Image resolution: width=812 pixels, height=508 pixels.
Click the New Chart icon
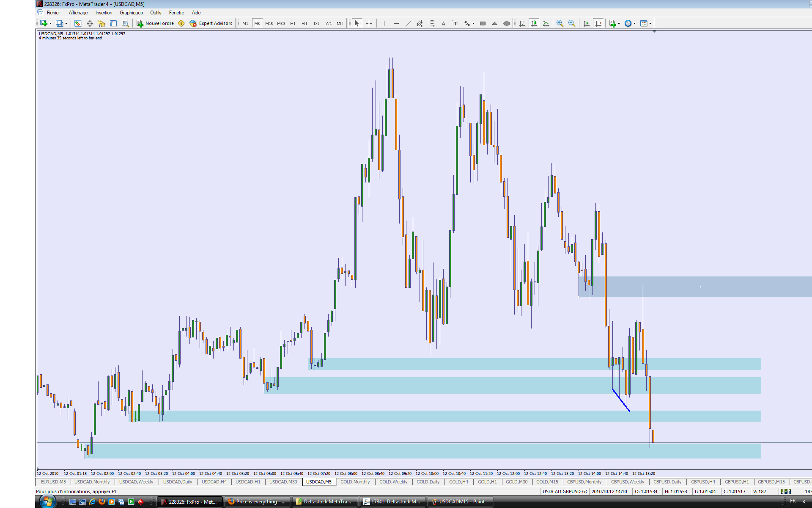coord(44,23)
